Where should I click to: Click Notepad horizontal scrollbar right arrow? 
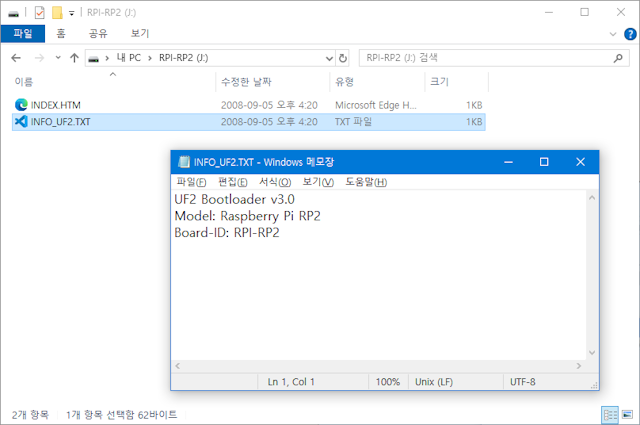(x=578, y=366)
